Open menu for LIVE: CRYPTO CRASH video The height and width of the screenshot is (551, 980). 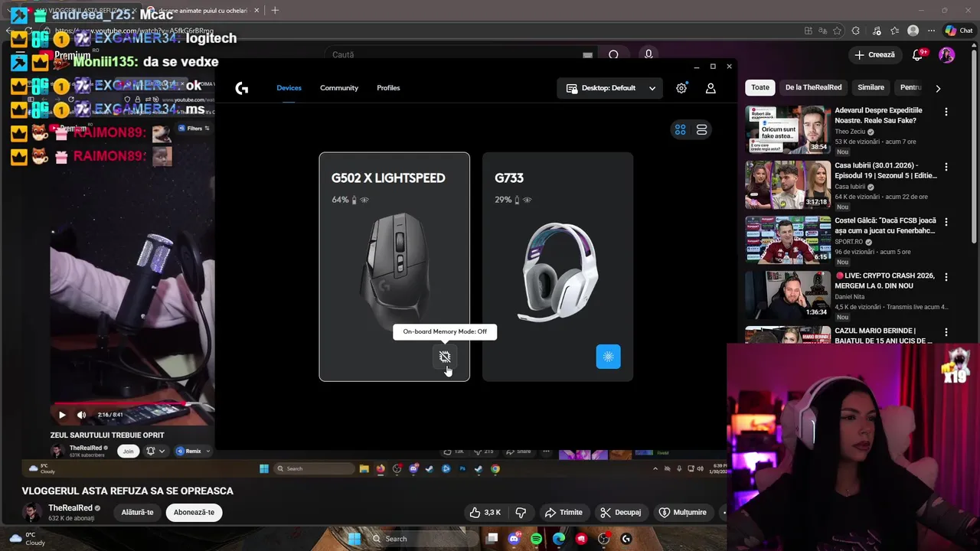pos(946,277)
